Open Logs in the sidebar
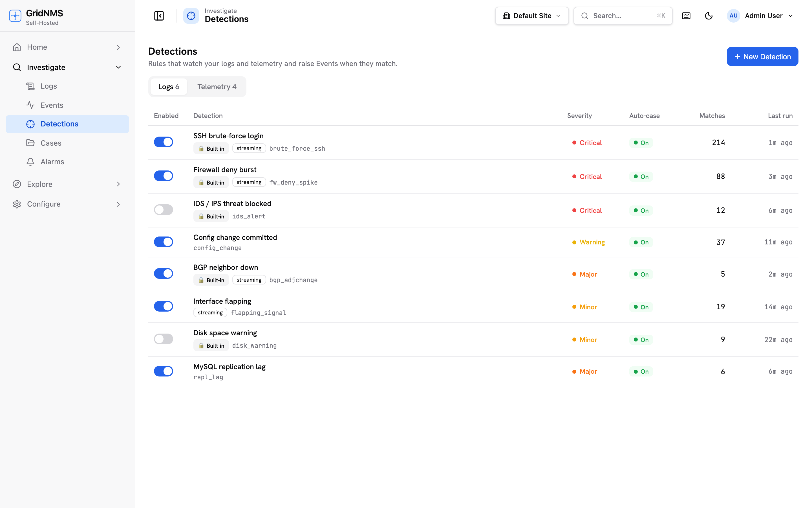The width and height of the screenshot is (812, 508). click(67, 86)
